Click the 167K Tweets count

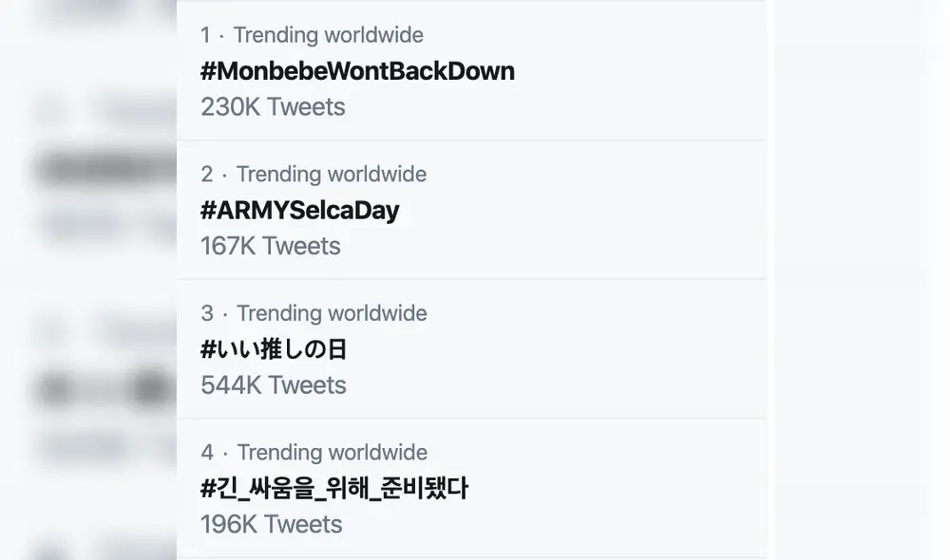270,246
